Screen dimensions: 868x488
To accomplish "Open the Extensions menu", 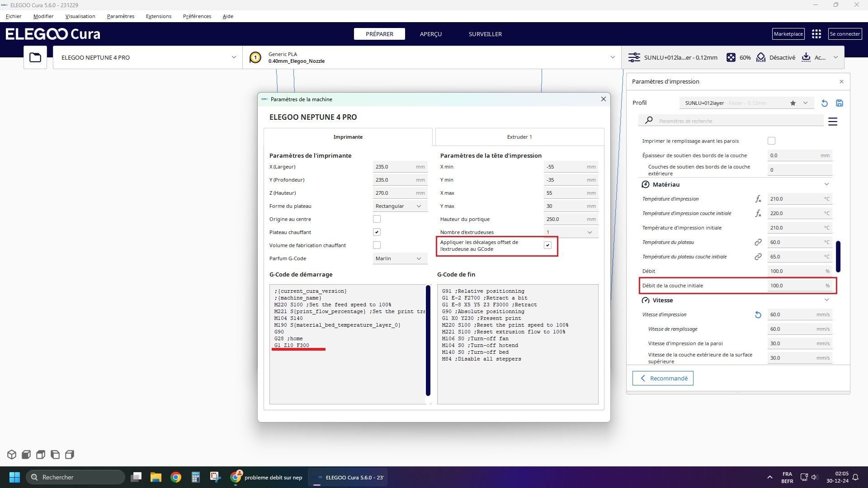I will point(158,16).
